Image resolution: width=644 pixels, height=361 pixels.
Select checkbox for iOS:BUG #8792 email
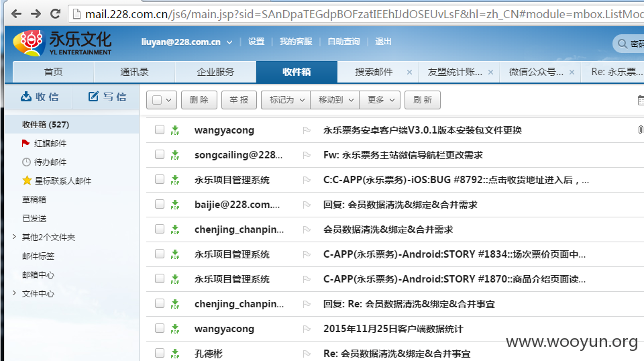160,179
